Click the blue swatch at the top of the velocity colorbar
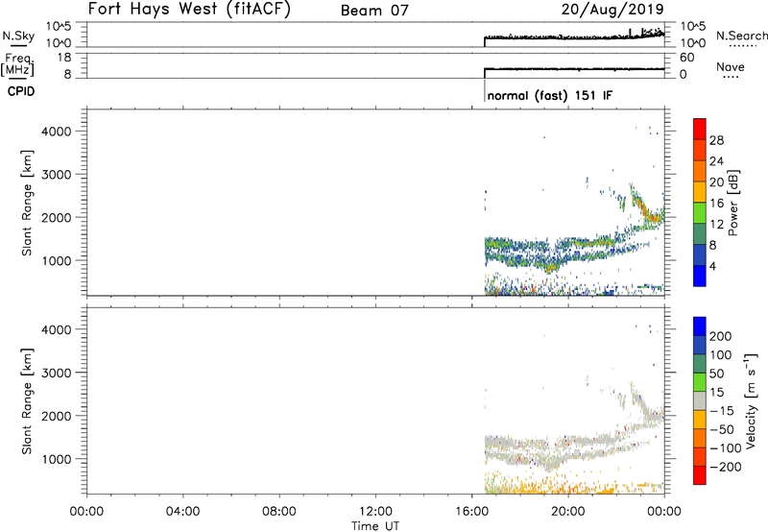This screenshot has height=532, width=768. (700, 326)
